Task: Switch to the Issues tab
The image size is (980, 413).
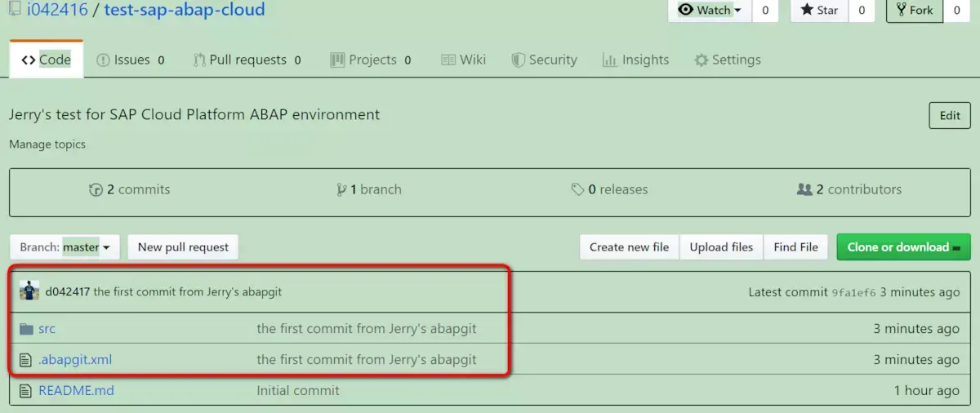Action: [x=130, y=60]
